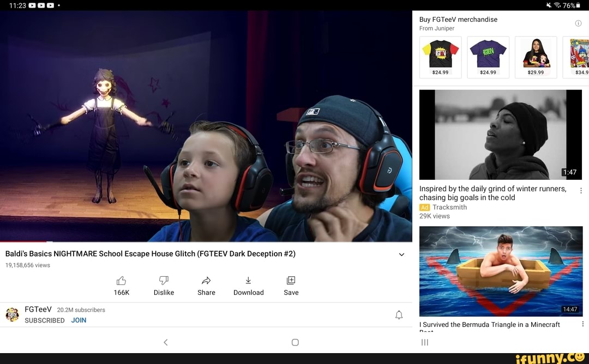Screen dimensions: 589x364
Task: Toggle the notification bell for FGTeeV
Action: pos(399,315)
